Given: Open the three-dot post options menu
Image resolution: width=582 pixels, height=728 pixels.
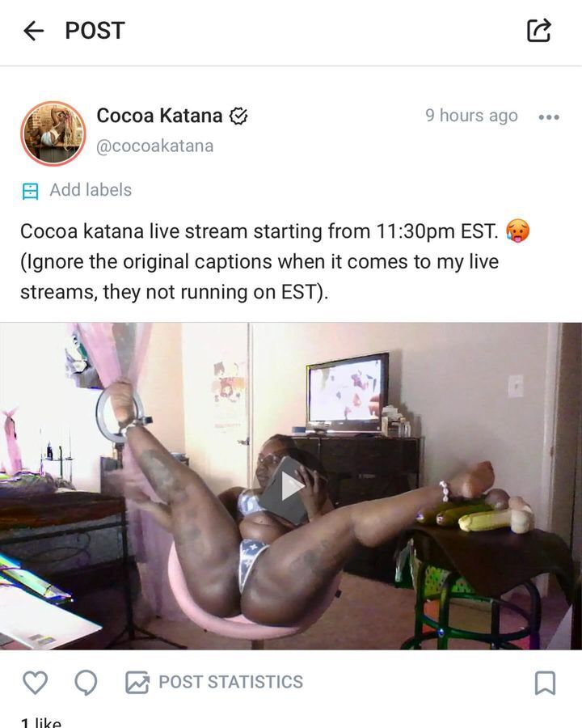Looking at the screenshot, I should 549,117.
